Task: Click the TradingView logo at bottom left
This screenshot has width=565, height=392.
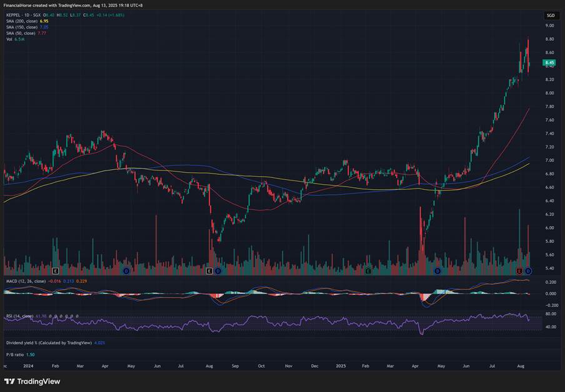Action: pos(32,381)
